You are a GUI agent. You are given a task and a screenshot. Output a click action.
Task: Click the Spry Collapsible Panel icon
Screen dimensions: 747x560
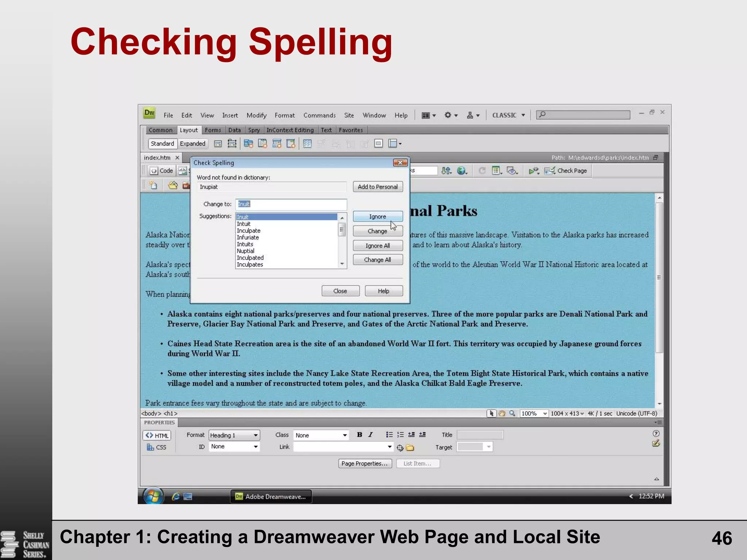pyautogui.click(x=291, y=144)
